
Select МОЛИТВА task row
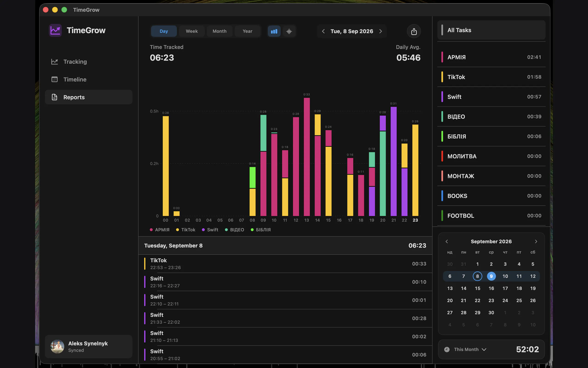[x=491, y=156]
